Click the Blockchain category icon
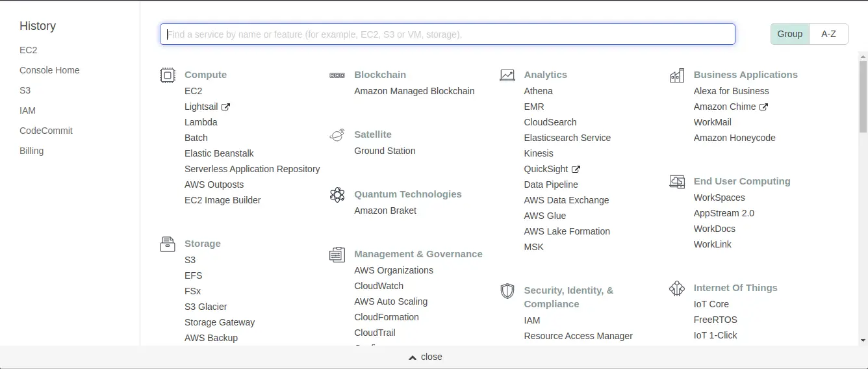The width and height of the screenshot is (868, 369). click(x=337, y=75)
